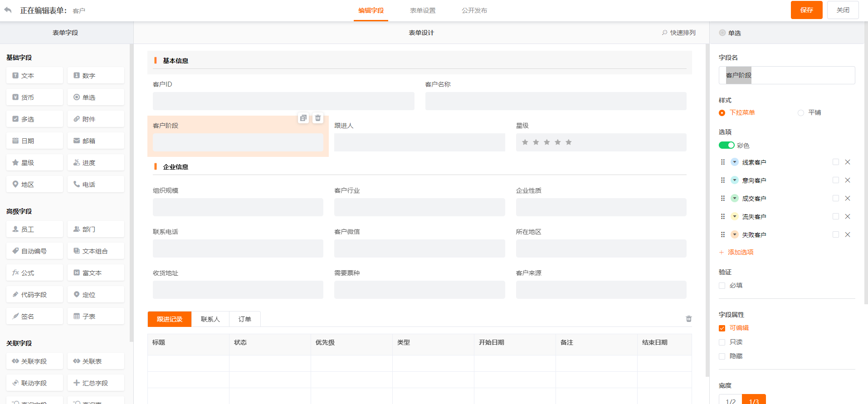Screen dimensions: 868x404
Task: Check the 只读 read-only checkbox
Action: click(722, 342)
